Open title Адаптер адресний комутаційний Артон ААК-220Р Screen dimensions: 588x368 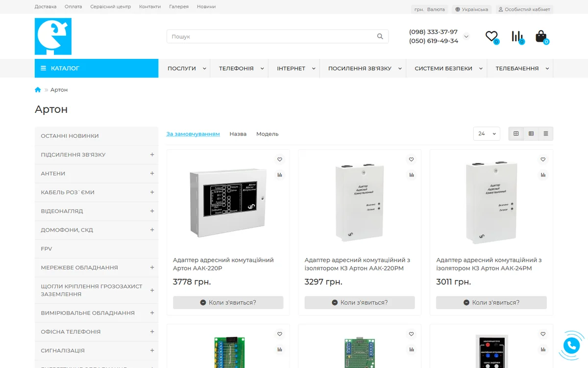223,264
